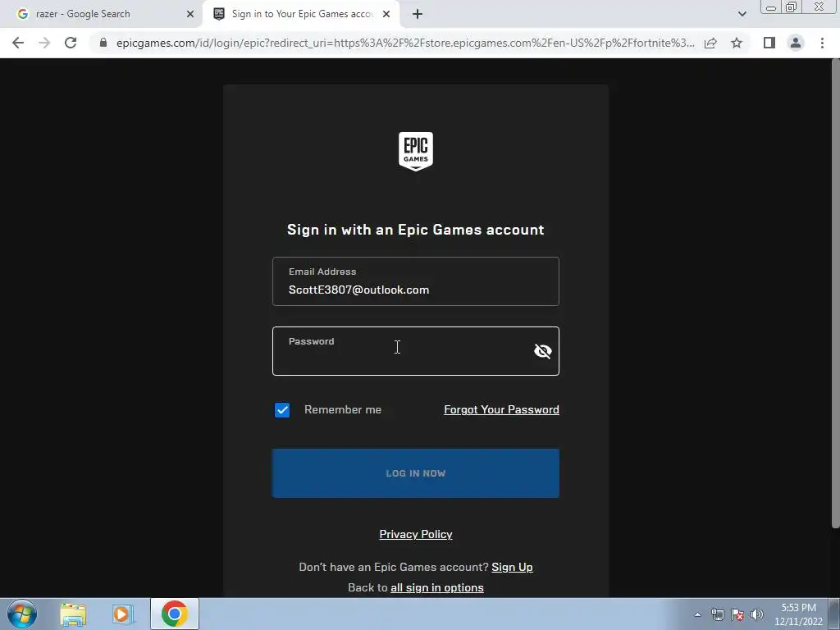
Task: Open Windows Explorer from taskbar
Action: click(x=73, y=614)
